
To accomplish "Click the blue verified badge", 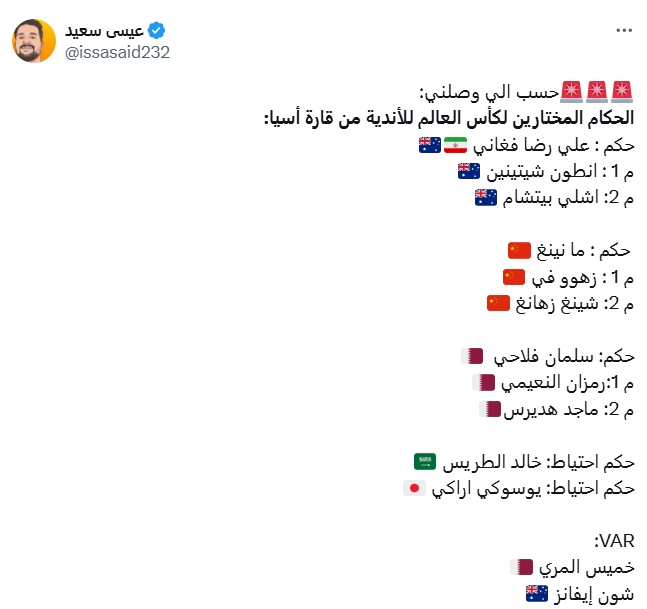I will click(x=157, y=31).
